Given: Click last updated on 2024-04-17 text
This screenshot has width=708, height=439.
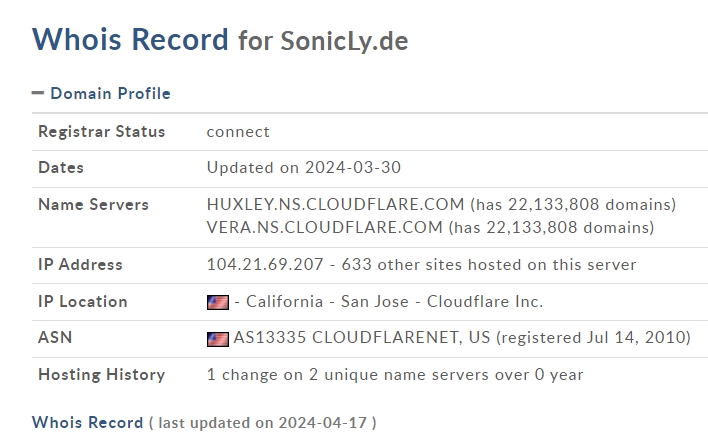Looking at the screenshot, I should point(262,423).
